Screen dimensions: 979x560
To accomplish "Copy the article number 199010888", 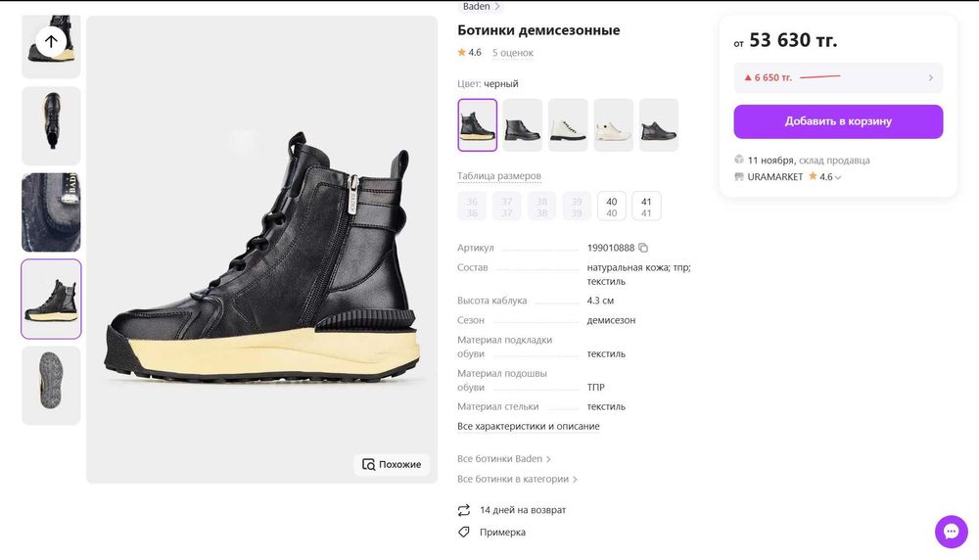I will (643, 248).
